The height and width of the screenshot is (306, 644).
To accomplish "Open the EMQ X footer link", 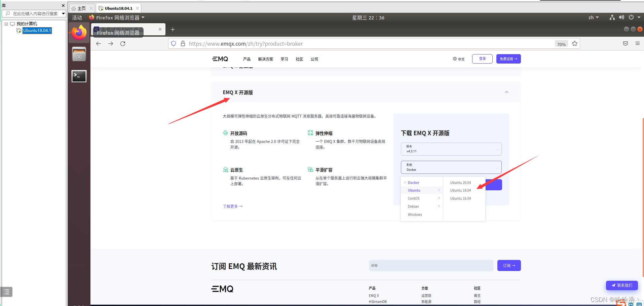I will click(374, 296).
